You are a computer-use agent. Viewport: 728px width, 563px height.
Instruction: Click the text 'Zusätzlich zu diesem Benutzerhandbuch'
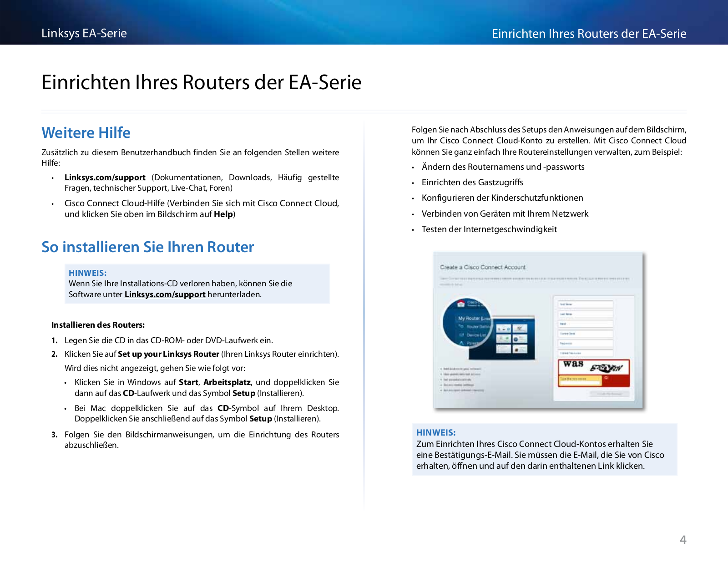[190, 157]
